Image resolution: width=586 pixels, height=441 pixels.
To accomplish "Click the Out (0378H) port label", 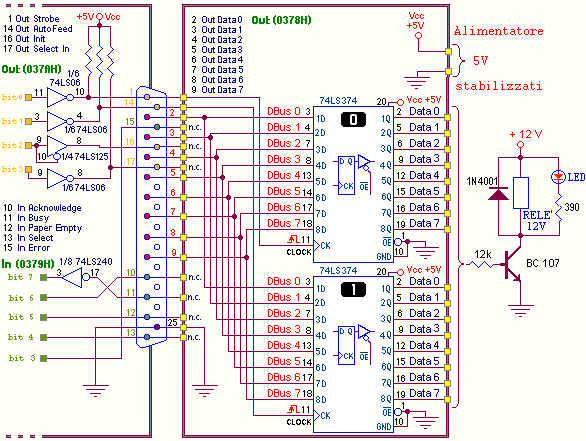I will pos(281,20).
